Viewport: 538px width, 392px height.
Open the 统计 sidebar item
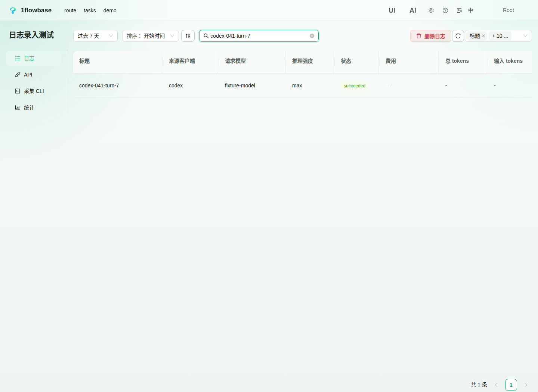[x=33, y=108]
